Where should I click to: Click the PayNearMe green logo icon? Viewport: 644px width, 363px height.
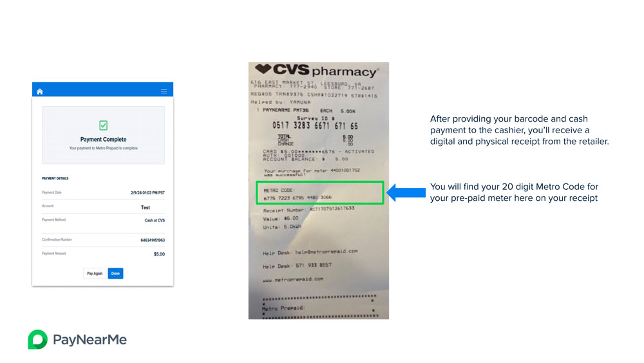[x=38, y=340]
